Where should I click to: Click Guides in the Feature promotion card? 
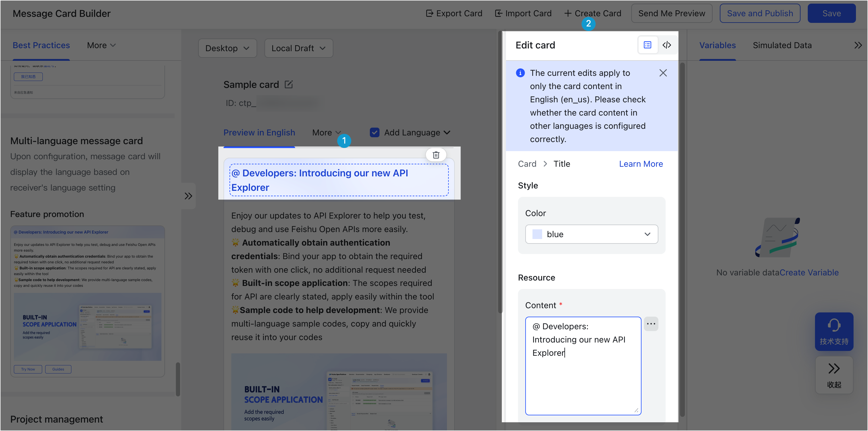58,369
